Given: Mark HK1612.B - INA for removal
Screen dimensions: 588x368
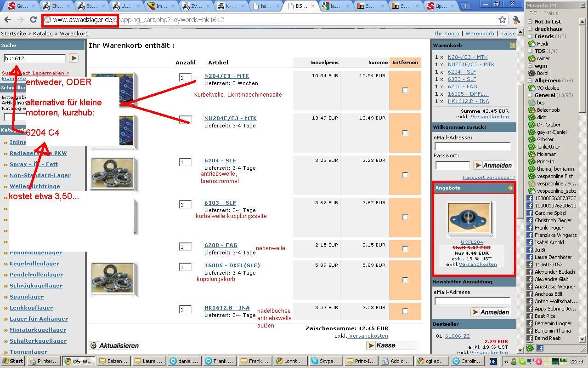Looking at the screenshot, I should coord(405,311).
